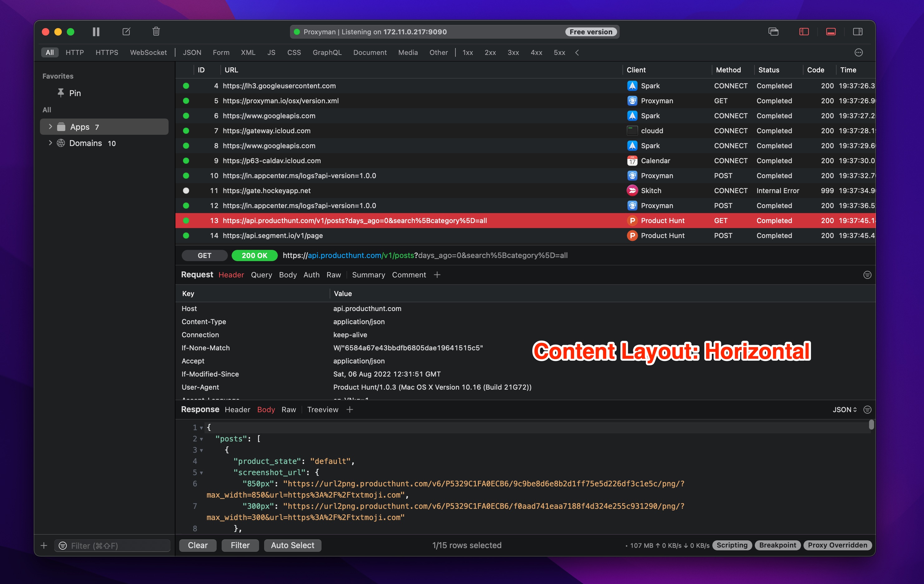Toggle the left sidebar panel icon

(804, 32)
